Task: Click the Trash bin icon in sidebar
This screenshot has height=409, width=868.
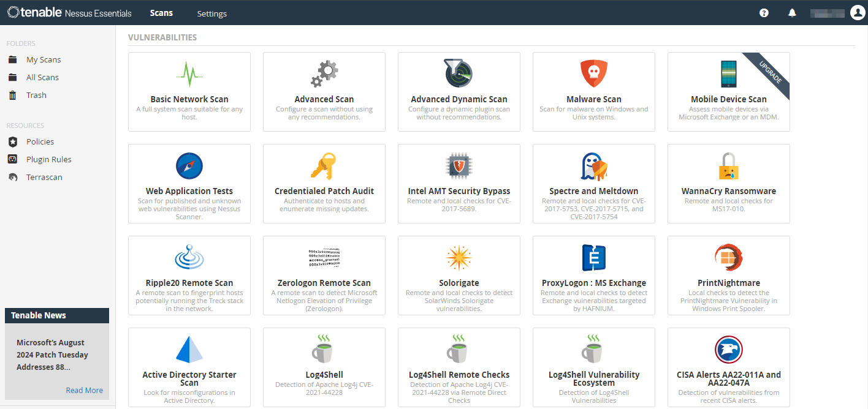Action: click(x=13, y=95)
